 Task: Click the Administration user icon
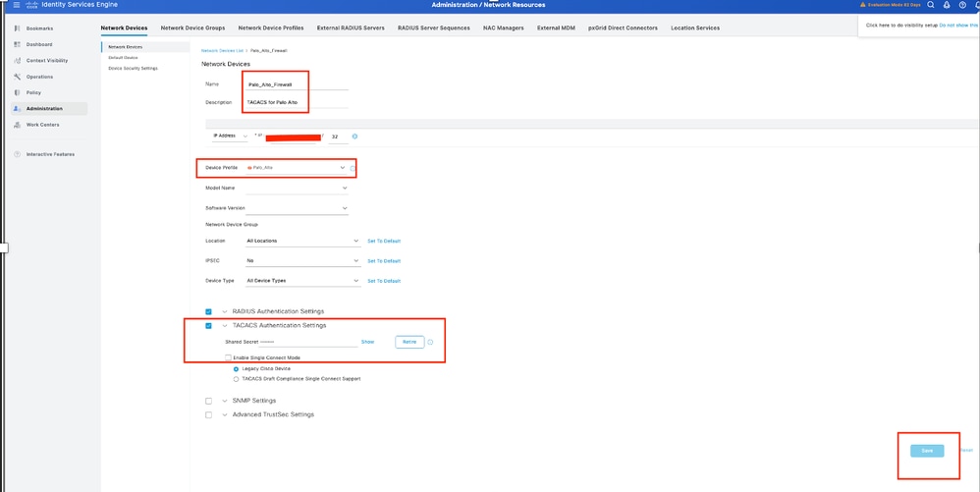[x=17, y=109]
